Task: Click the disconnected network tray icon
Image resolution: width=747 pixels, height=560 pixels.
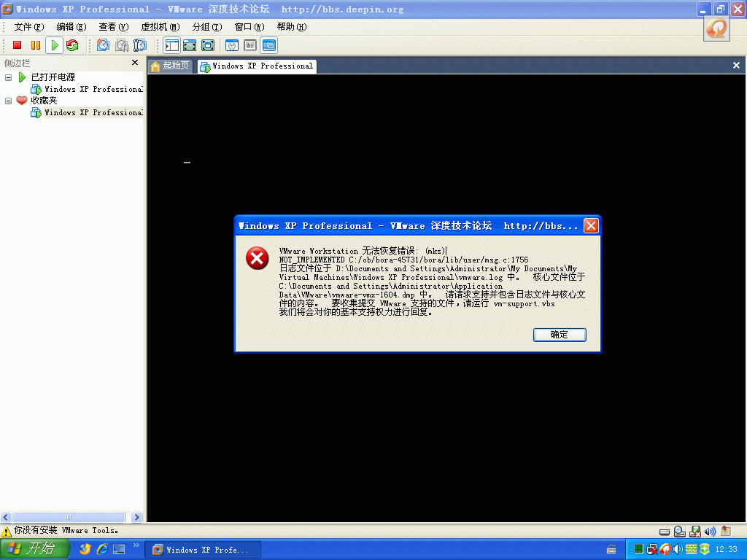Action: (652, 550)
